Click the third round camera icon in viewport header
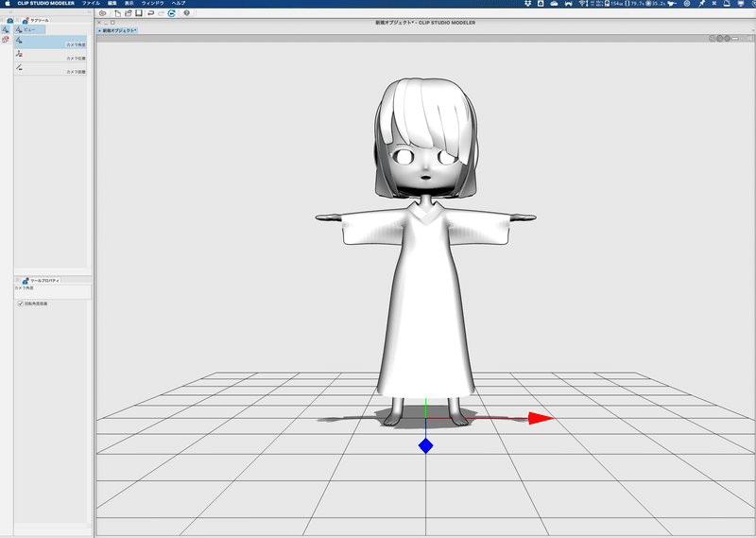The image size is (756, 538). tap(727, 38)
